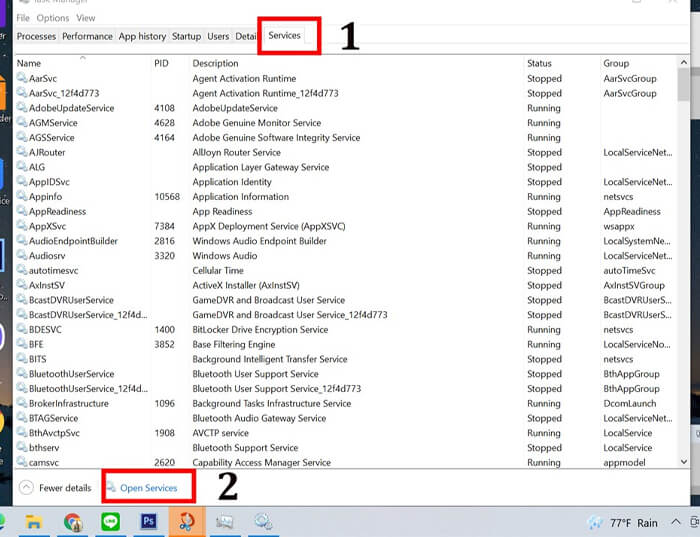Click the icon beside bthserv
The height and width of the screenshot is (537, 700).
pyautogui.click(x=21, y=447)
